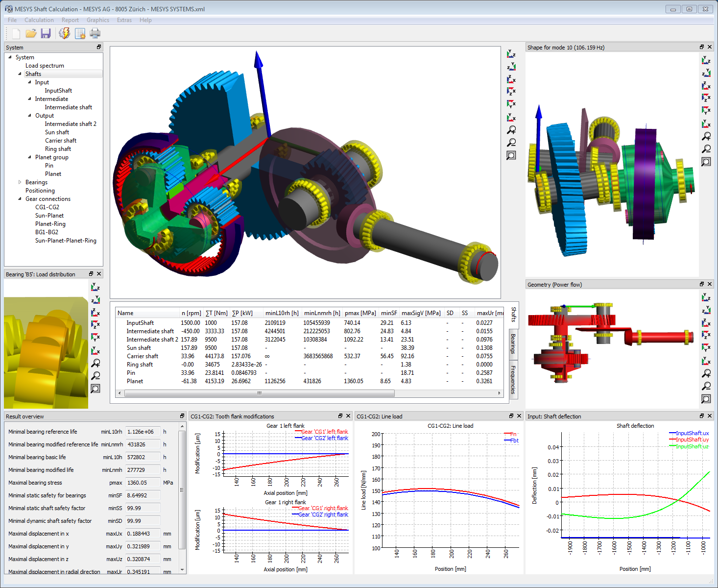Select Sun-Planet-Planet-Ring in the system tree
718x588 pixels.
point(66,241)
